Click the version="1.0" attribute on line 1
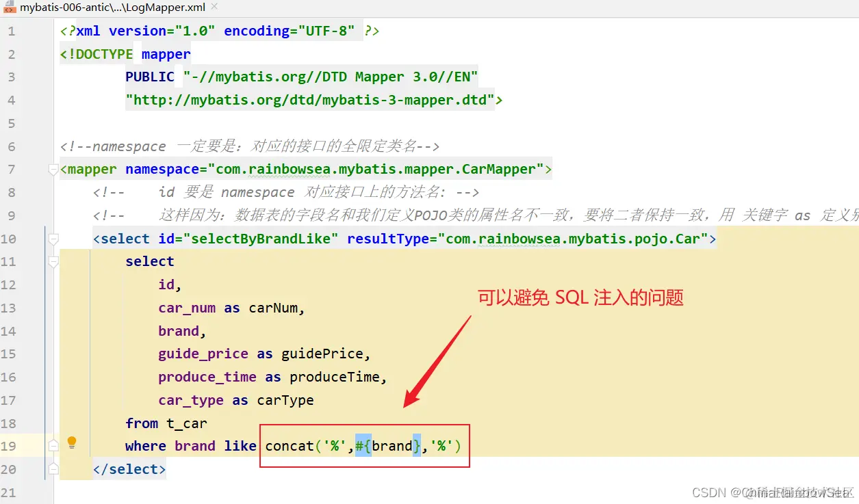Screen dimensions: 859x504 (162, 31)
